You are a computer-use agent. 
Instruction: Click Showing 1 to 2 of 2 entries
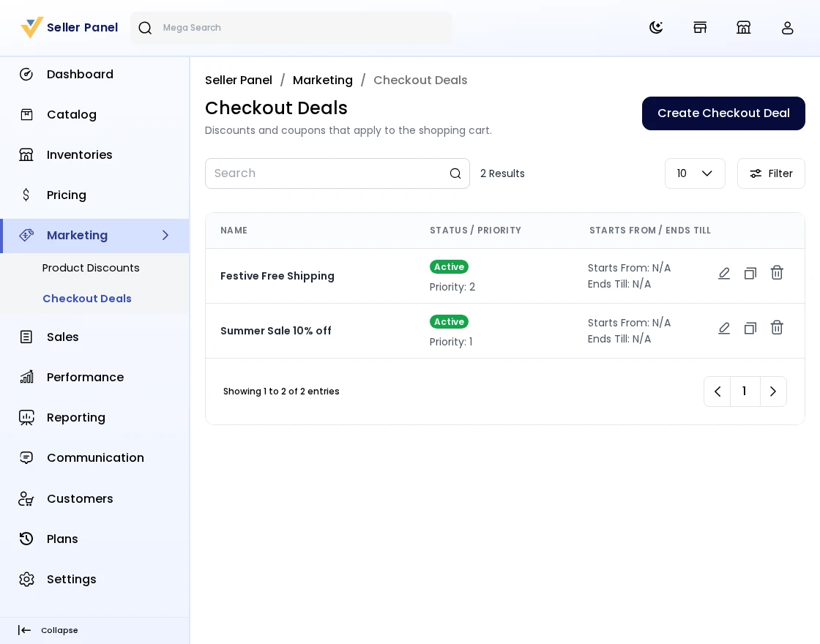click(281, 392)
